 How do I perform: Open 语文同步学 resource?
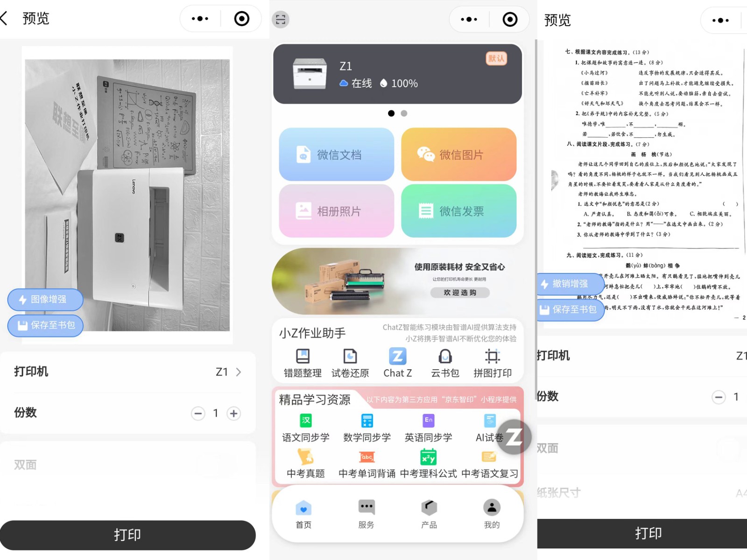click(x=306, y=428)
